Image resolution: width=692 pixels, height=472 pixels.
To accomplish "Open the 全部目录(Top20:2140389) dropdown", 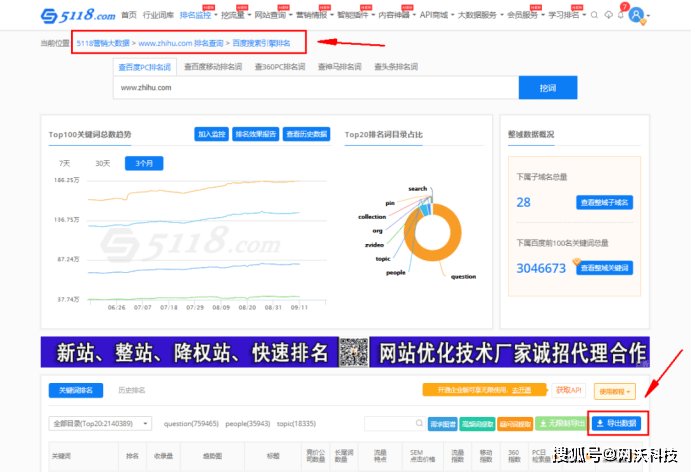I will pos(100,423).
